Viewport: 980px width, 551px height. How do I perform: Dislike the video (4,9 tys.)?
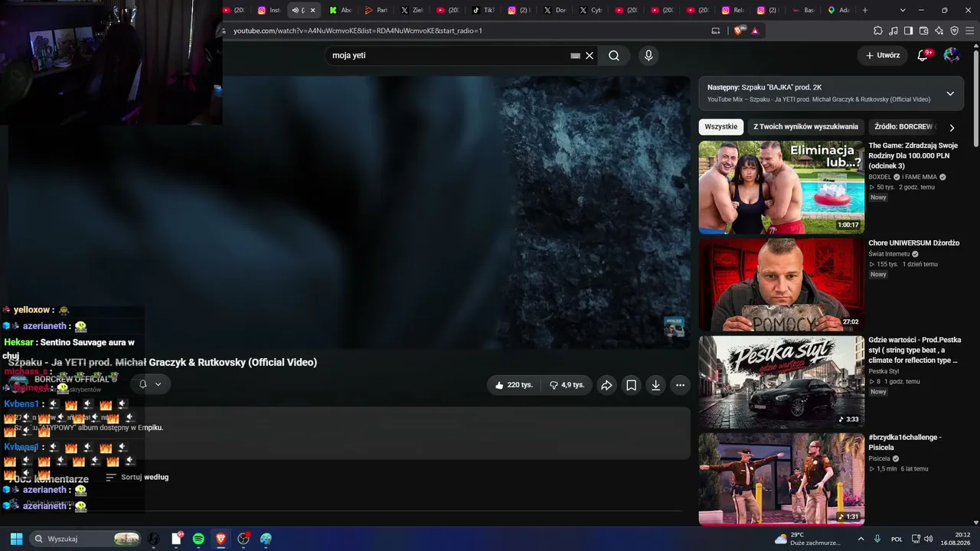567,385
